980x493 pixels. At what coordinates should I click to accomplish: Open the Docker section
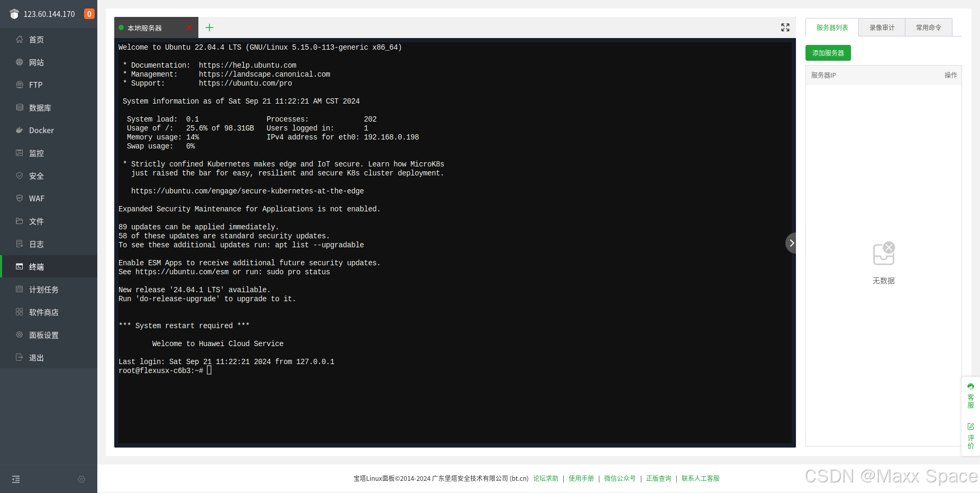(49, 131)
